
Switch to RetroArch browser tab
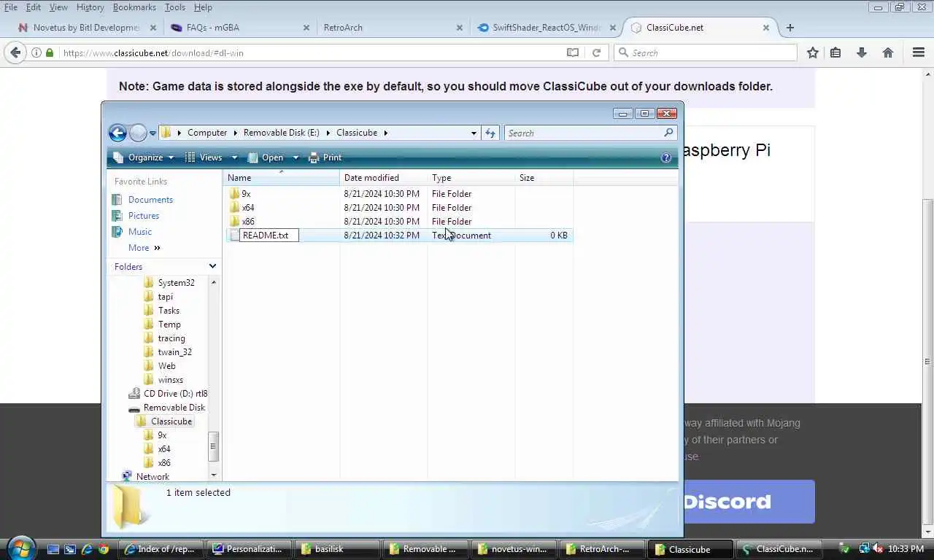[391, 28]
